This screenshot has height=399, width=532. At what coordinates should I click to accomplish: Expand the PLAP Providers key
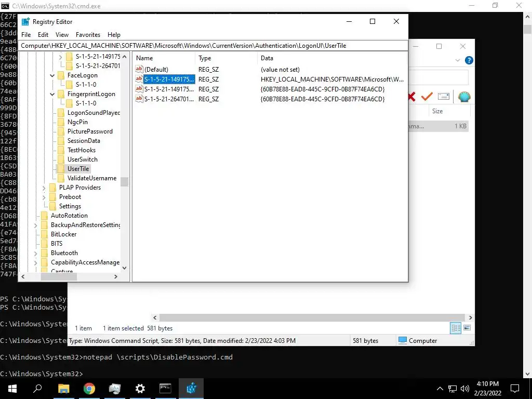(44, 188)
